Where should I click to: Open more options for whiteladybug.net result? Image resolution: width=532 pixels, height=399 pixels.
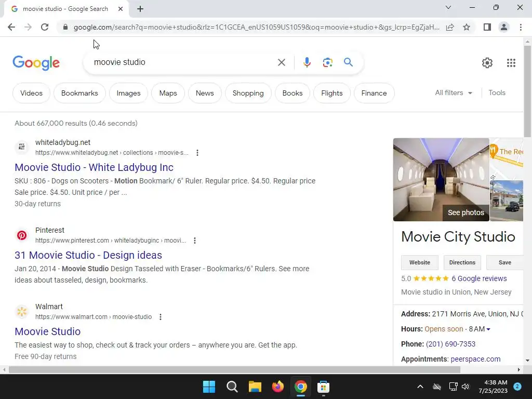[x=197, y=153]
